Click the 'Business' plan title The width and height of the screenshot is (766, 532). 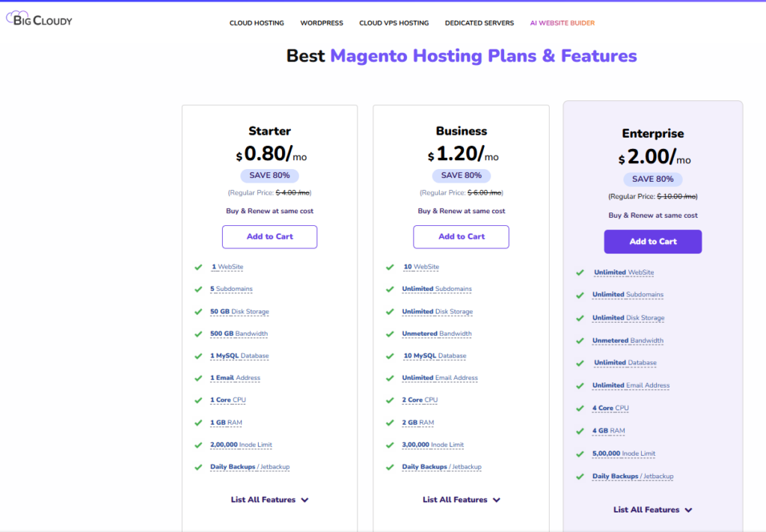coord(461,131)
